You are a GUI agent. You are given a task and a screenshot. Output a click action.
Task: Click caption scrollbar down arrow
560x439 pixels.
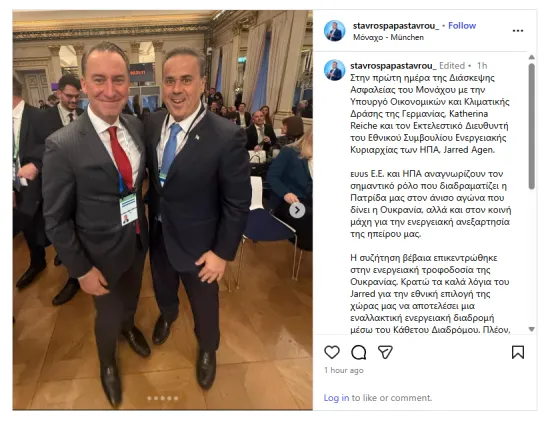pyautogui.click(x=531, y=329)
